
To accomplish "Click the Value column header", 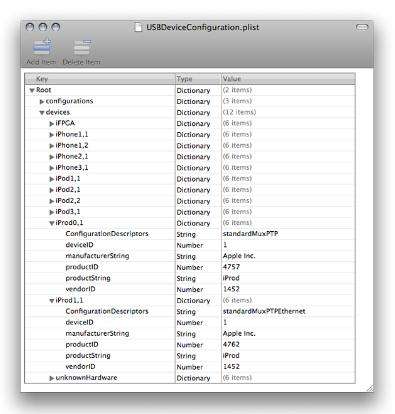I will click(x=288, y=79).
